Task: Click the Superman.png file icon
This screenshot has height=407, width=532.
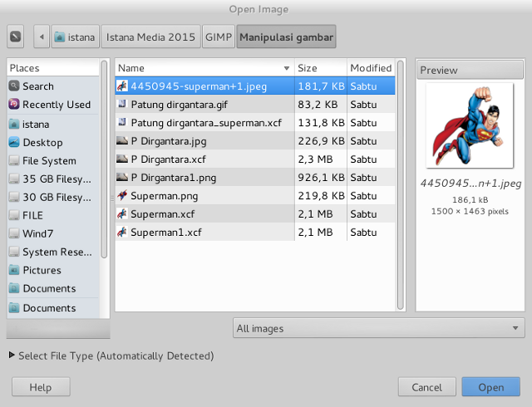Action: pos(122,195)
